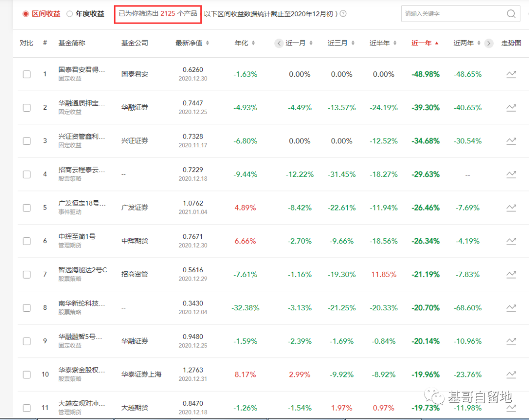The image size is (529, 420).
Task: Open fund 中辉至简1号 link
Action: pyautogui.click(x=77, y=236)
